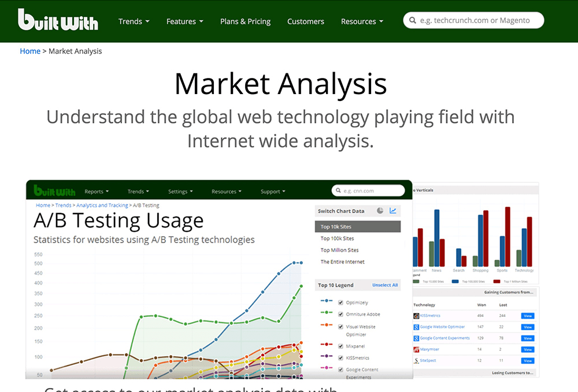578x392 pixels.
Task: Click the Home breadcrumb in embedded page
Action: 43,206
